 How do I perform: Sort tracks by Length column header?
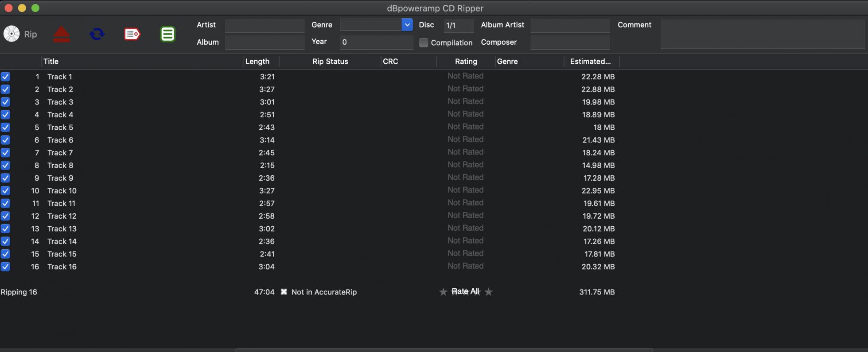257,62
